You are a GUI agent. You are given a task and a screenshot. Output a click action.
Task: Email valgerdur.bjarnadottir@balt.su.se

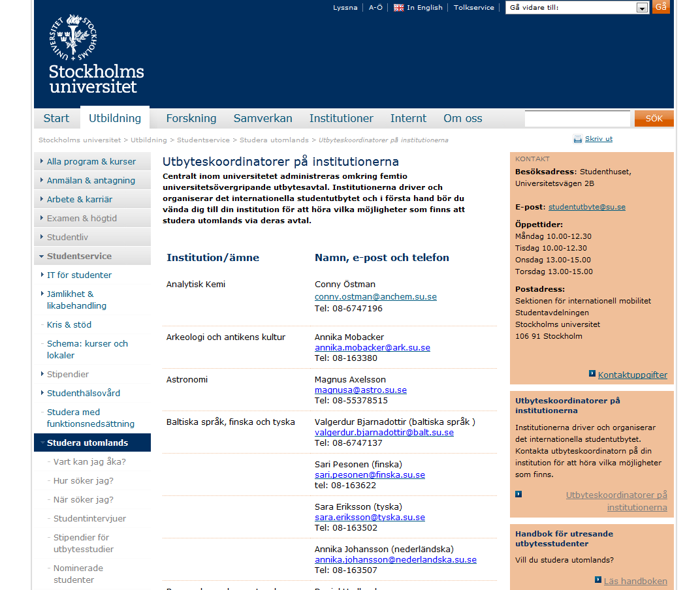[x=384, y=433]
